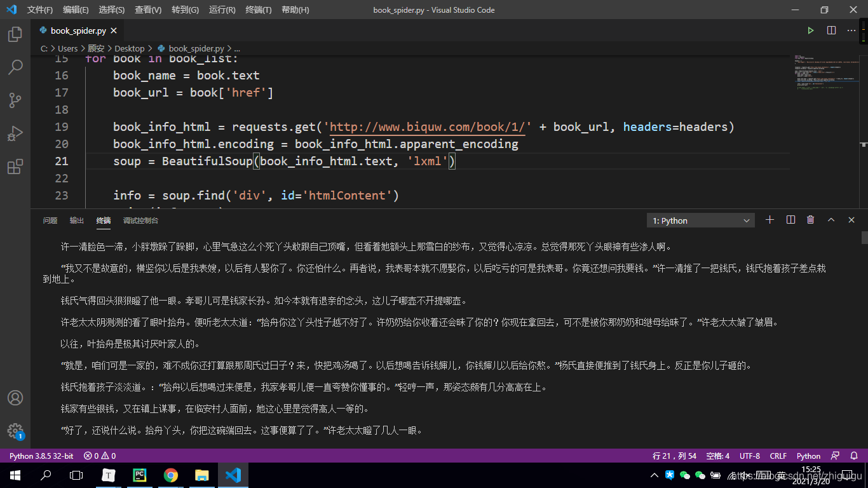Split the terminal pane
Viewport: 868px width, 488px height.
pos(790,220)
